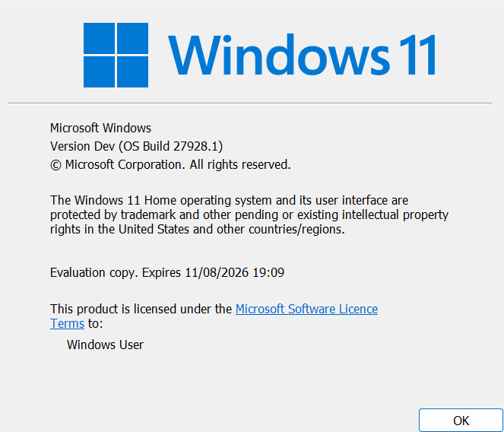Image resolution: width=504 pixels, height=432 pixels.
Task: Click 'Version Dev (OS Build 27928.1)' text
Action: 136,146
